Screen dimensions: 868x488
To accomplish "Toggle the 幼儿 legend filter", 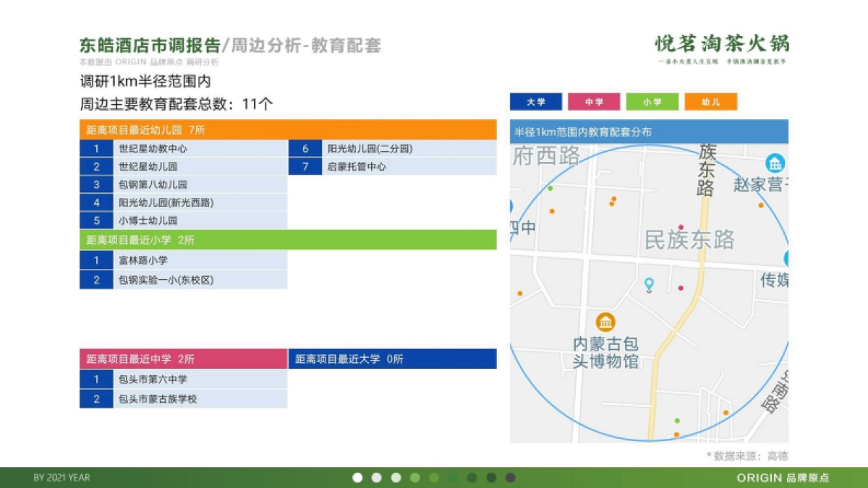I will (711, 101).
